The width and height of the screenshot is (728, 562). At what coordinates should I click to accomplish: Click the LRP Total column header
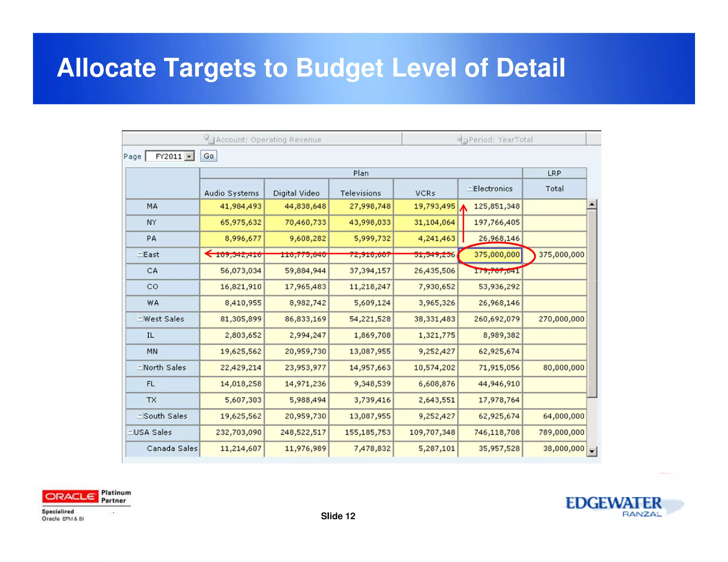[555, 189]
